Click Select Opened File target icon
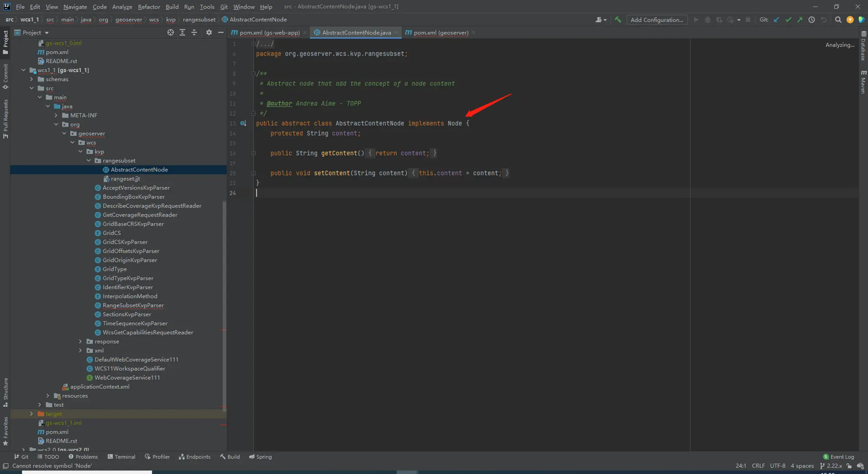Screen dimensions: 868x474 (171, 33)
